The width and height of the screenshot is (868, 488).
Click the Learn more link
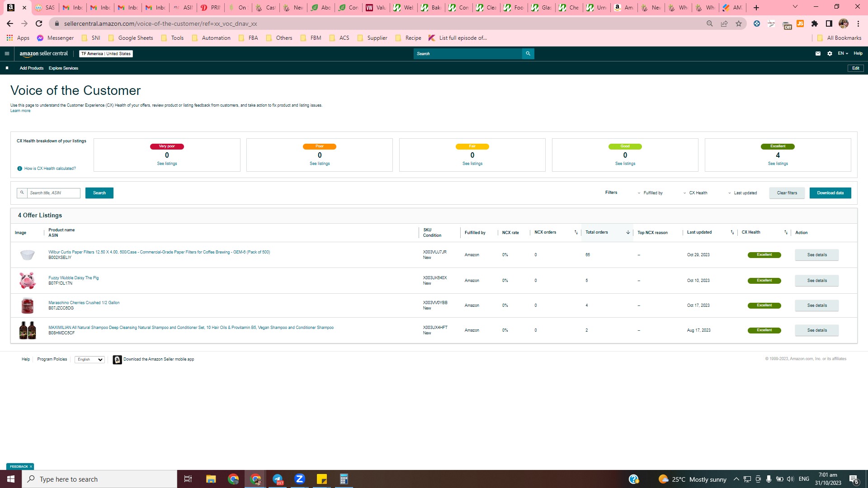[20, 111]
